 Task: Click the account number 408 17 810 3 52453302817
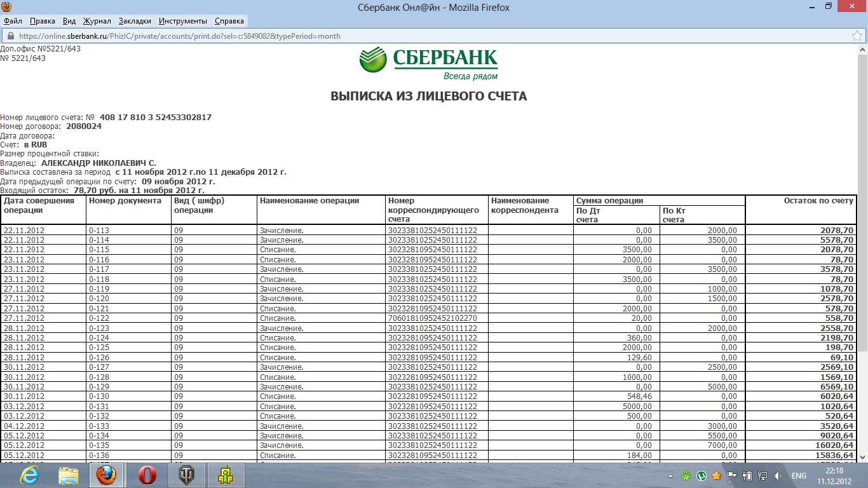[x=156, y=118]
